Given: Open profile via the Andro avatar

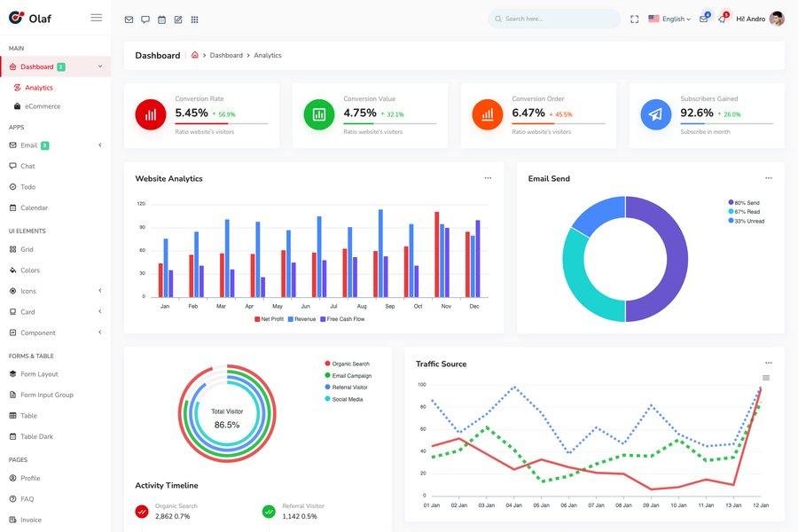Looking at the screenshot, I should coord(772,17).
